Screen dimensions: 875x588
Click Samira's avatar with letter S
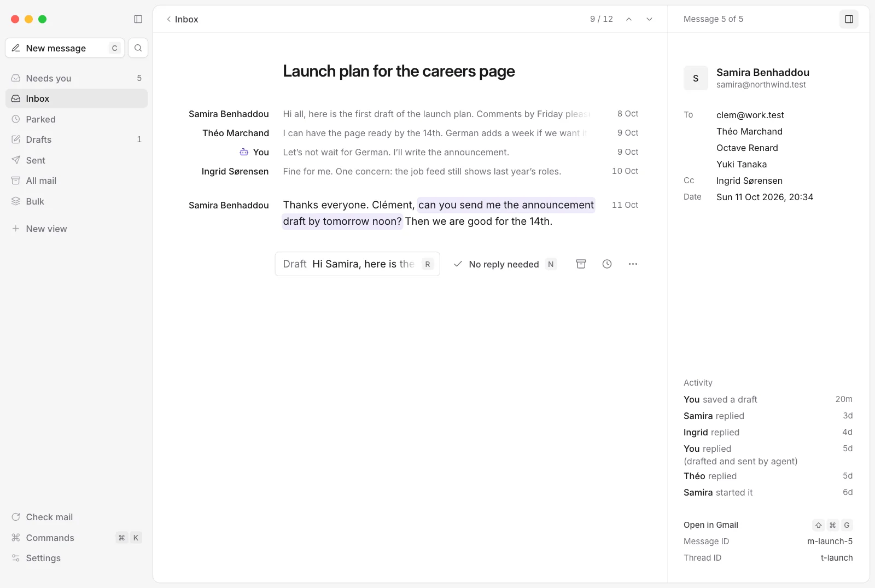pos(696,78)
